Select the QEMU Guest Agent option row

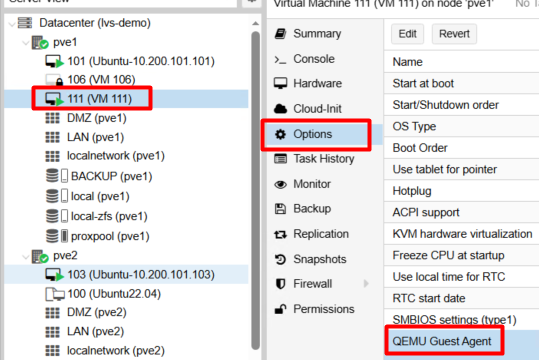[x=461, y=341]
